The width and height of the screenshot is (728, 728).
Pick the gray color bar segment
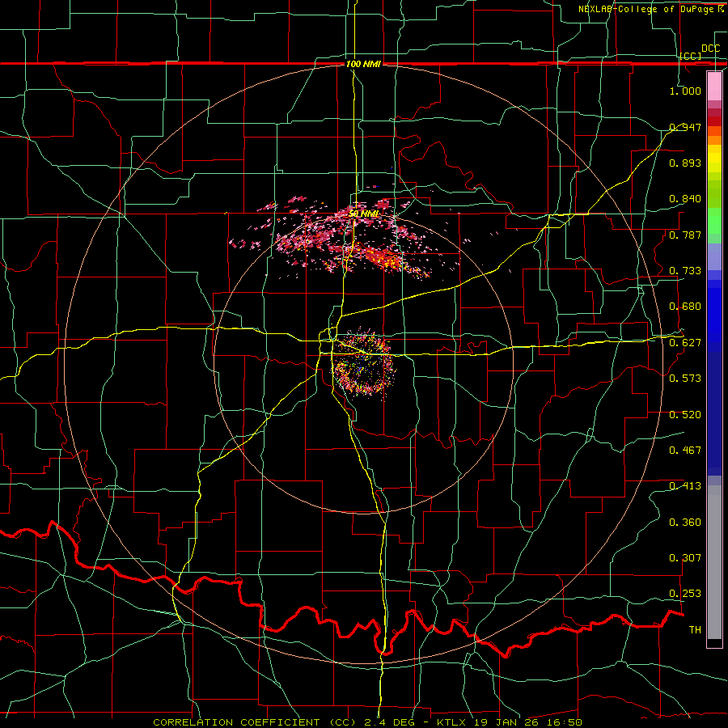pyautogui.click(x=714, y=562)
